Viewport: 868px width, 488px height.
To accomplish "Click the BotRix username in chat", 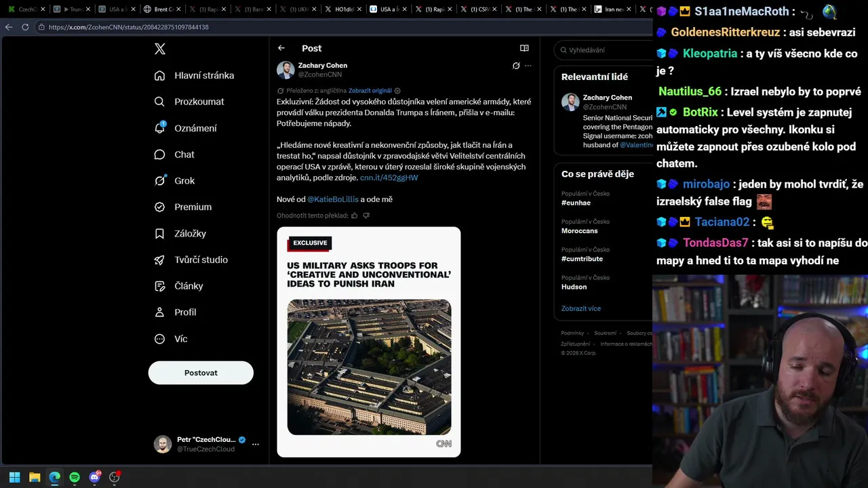I will [x=701, y=113].
